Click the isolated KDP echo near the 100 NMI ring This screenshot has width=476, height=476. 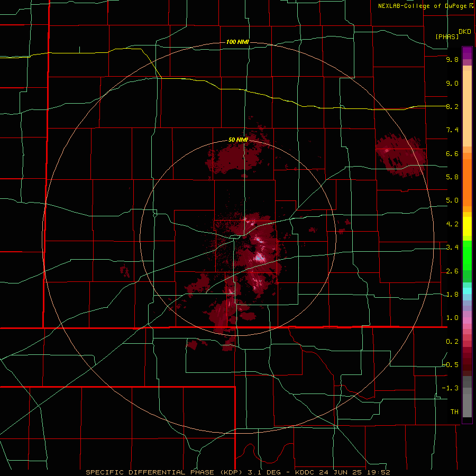pos(400,155)
